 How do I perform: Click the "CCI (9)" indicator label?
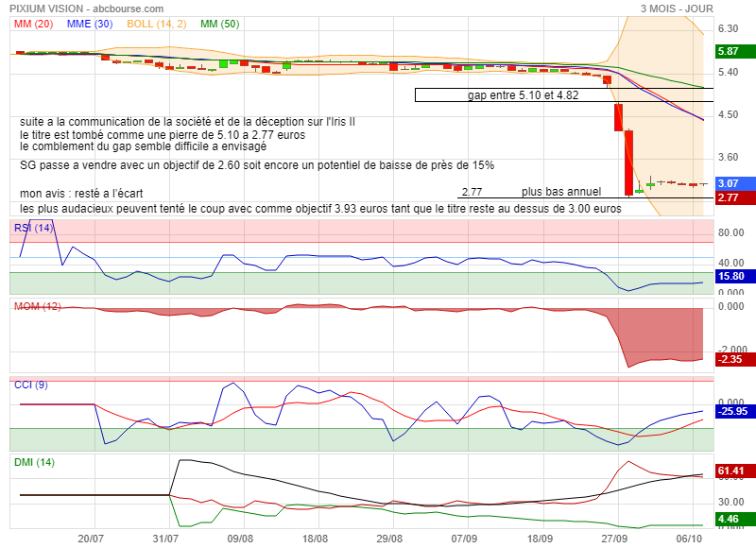point(31,385)
